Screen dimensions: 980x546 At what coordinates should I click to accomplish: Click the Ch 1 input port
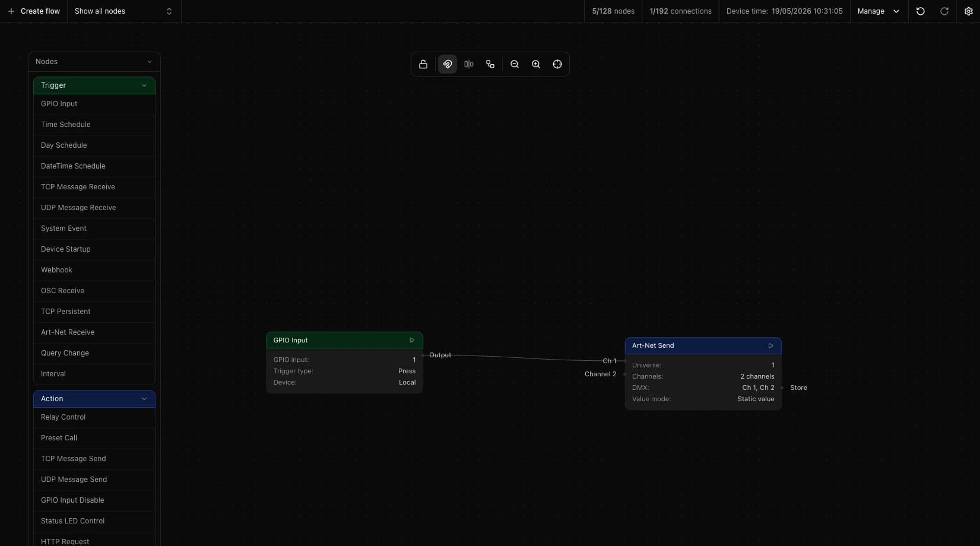[x=624, y=361]
